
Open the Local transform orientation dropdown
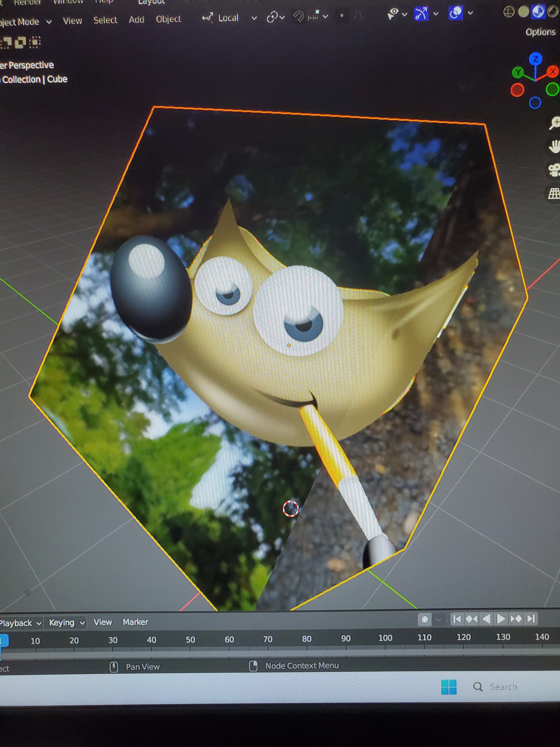point(229,18)
